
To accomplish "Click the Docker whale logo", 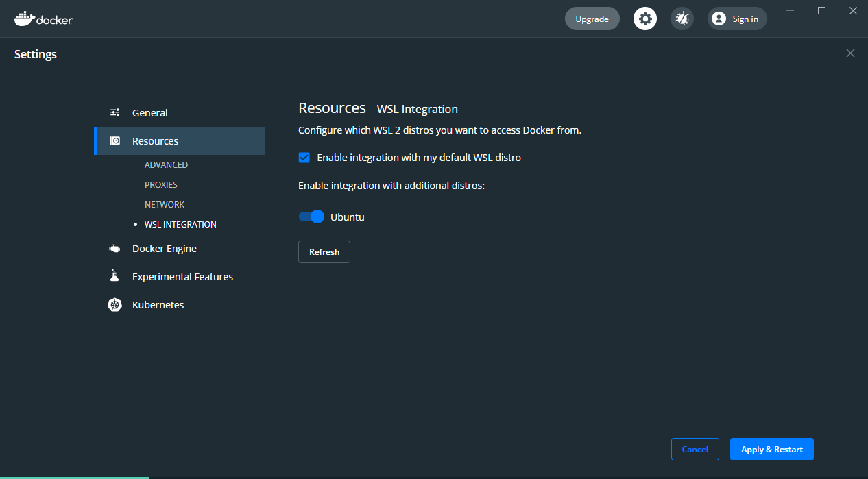I will pos(43,19).
